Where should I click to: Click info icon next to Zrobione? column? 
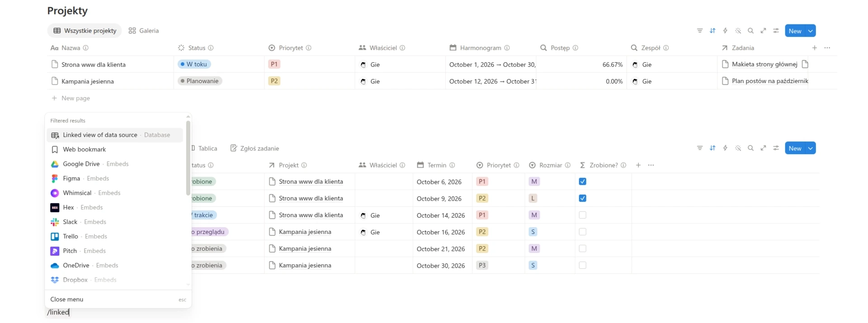click(x=623, y=165)
